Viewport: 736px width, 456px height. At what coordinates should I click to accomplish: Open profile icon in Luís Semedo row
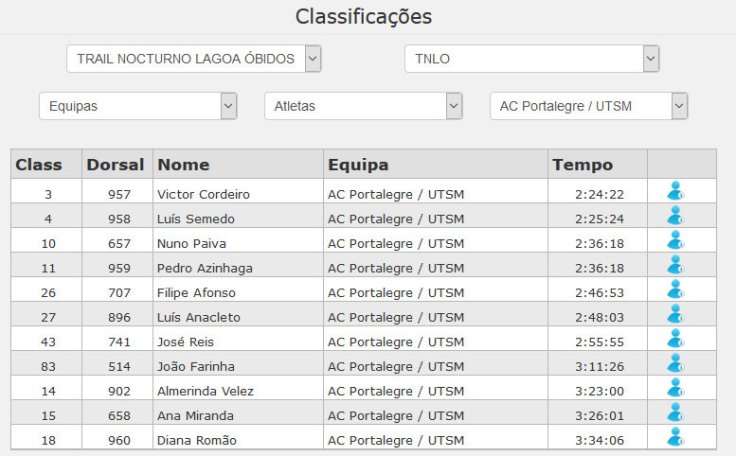(x=675, y=215)
